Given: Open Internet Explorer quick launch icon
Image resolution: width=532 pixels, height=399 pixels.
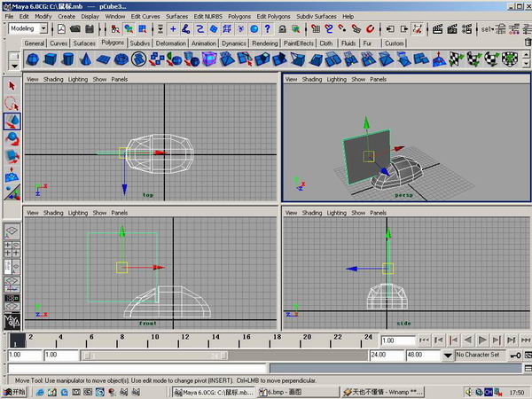Looking at the screenshot, I should tap(40, 393).
